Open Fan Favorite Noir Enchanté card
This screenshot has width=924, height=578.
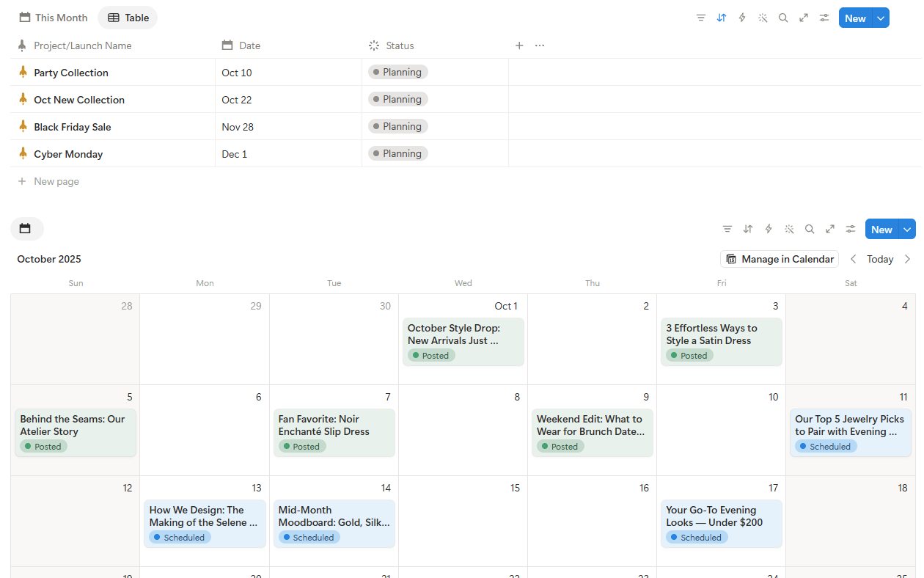tap(334, 432)
